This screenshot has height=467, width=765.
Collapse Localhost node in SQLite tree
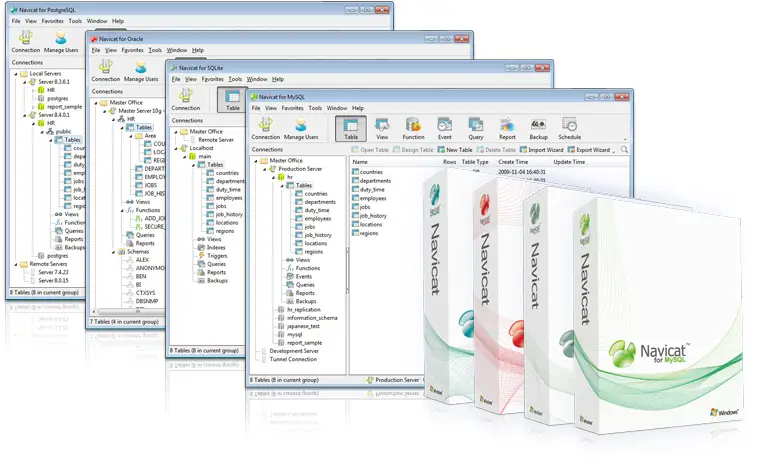click(x=176, y=148)
